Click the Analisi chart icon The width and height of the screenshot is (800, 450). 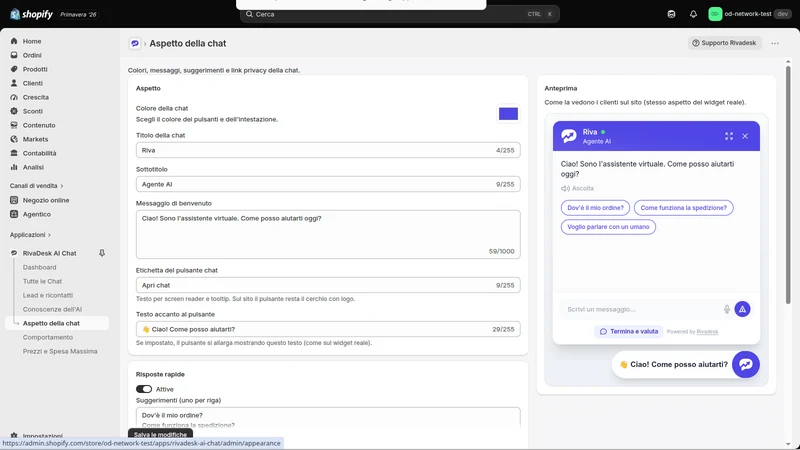14,167
